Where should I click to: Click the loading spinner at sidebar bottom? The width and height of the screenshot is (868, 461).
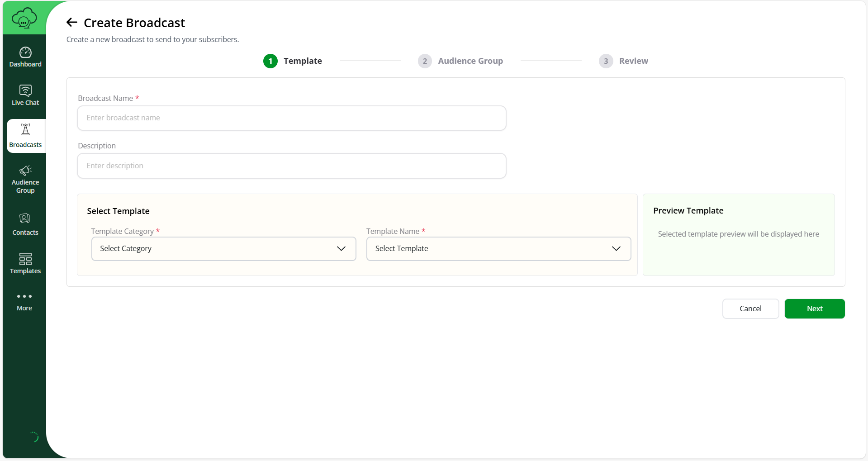34,437
